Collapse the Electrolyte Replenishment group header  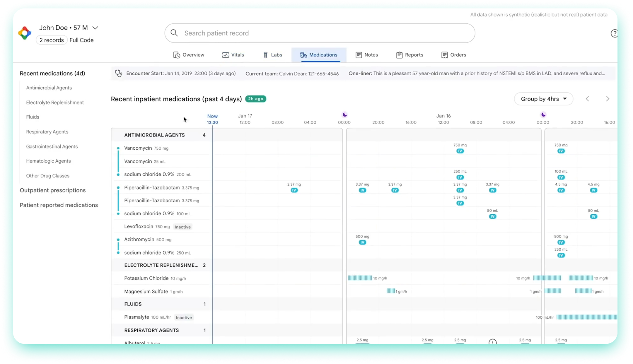click(x=161, y=265)
